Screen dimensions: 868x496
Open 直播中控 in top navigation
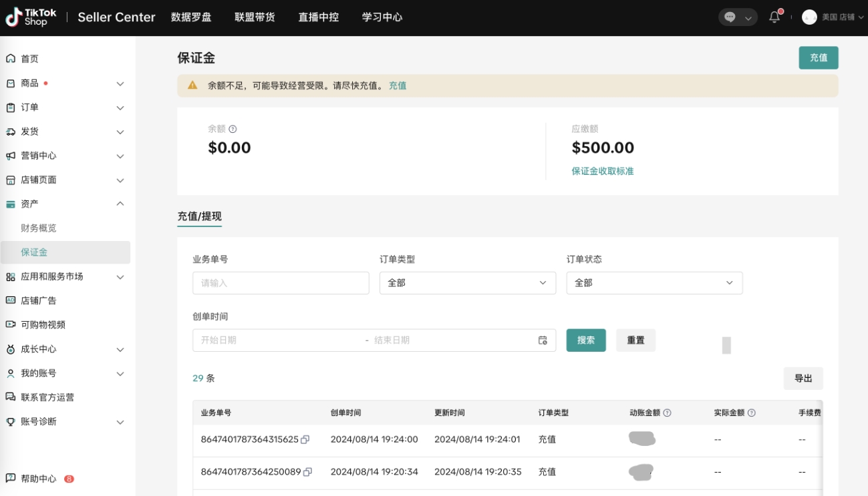(319, 17)
